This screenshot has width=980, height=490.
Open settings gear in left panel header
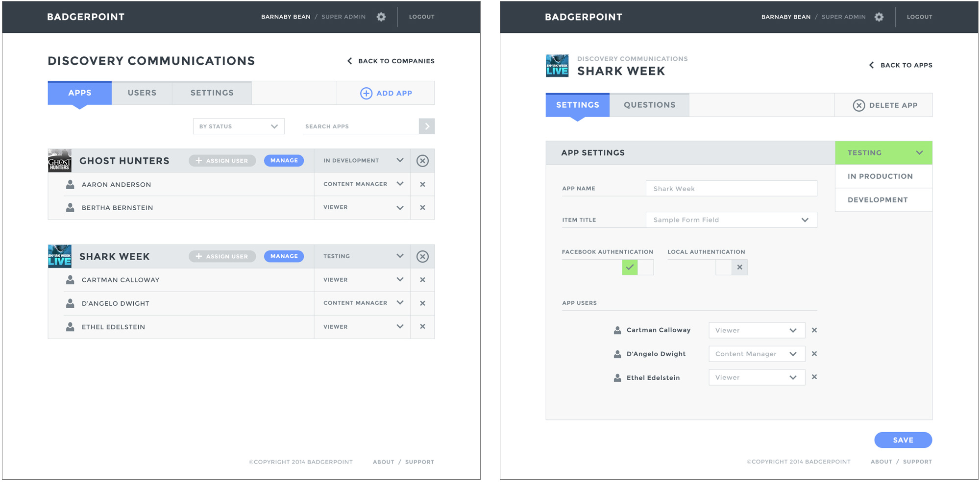tap(381, 17)
